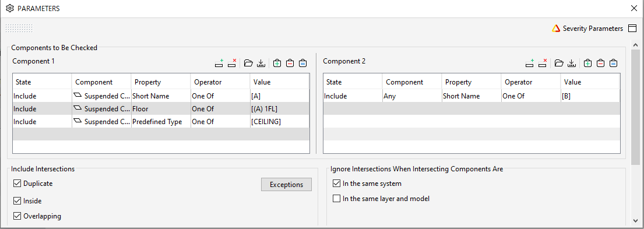Click the dotted toolbar grip handle
The width and height of the screenshot is (644, 229).
(19, 29)
